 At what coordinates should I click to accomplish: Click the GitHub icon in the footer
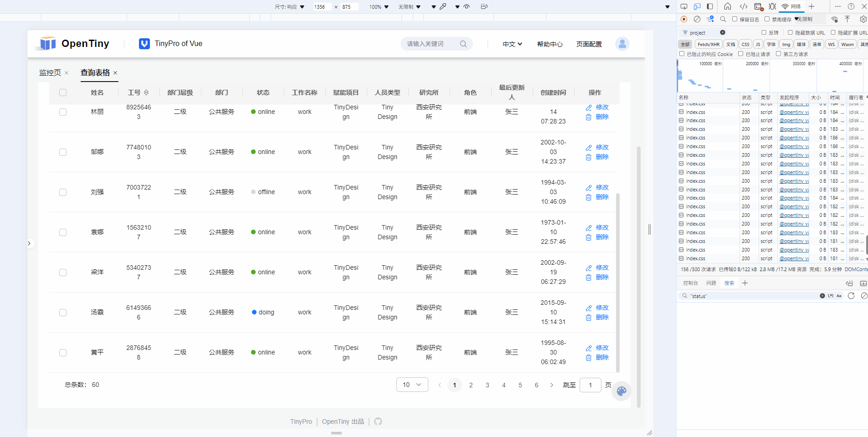[378, 422]
